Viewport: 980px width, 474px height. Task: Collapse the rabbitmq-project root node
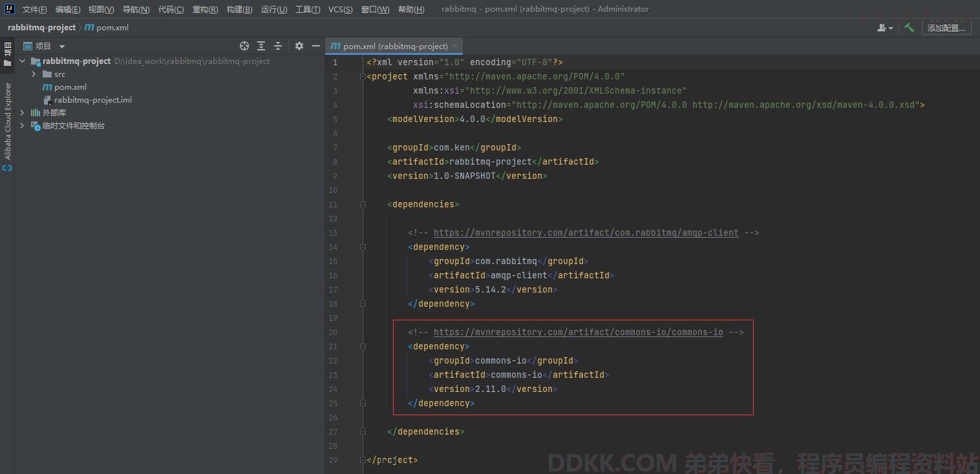click(23, 61)
